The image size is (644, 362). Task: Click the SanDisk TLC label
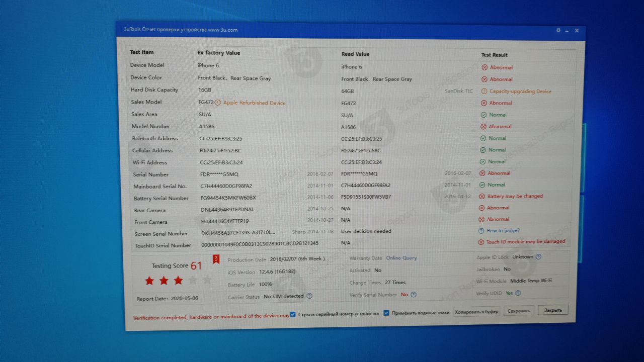(459, 92)
